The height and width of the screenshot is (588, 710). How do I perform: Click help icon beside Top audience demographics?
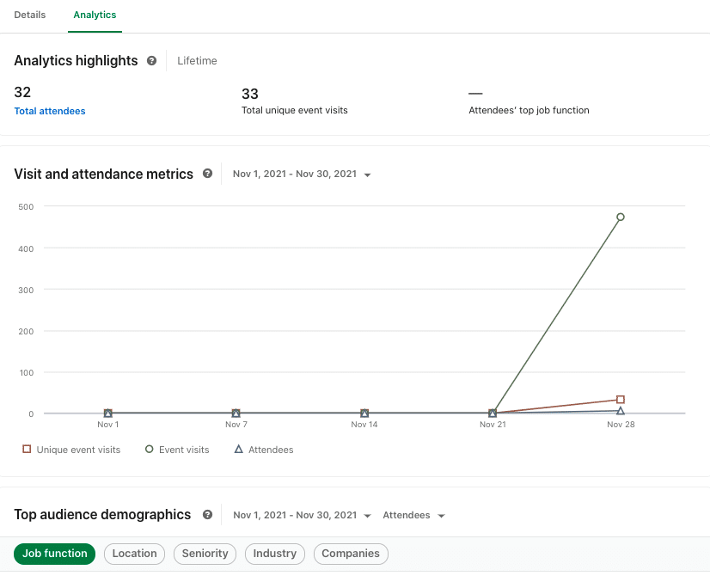tap(207, 515)
